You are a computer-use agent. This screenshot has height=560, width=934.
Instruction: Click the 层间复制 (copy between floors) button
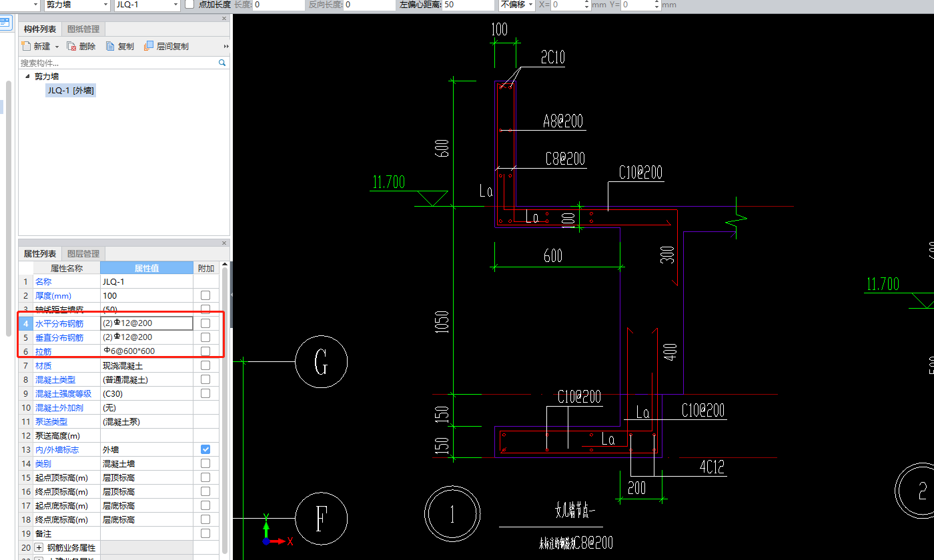pos(166,47)
